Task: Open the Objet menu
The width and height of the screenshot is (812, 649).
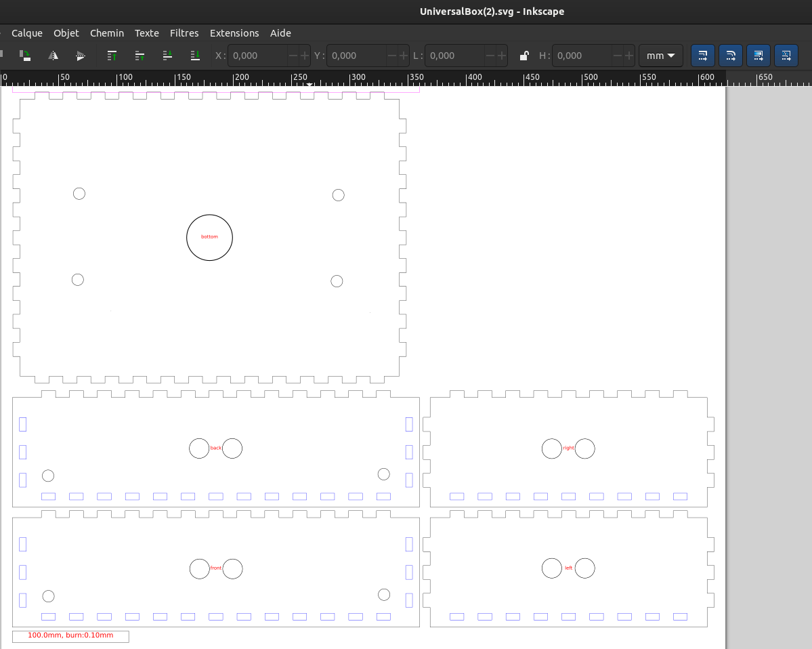Action: (x=66, y=33)
